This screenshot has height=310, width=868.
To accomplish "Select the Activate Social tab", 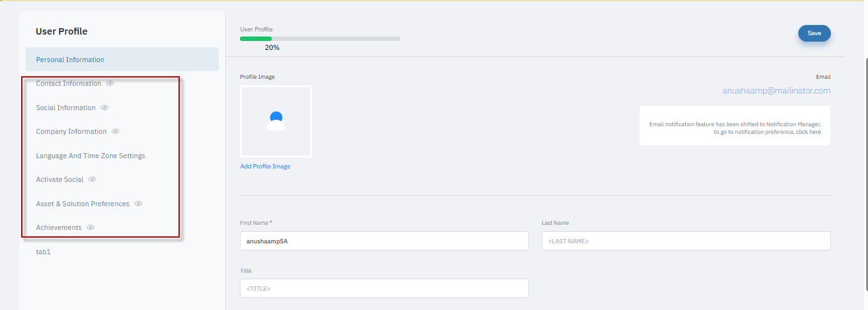I will coord(59,179).
